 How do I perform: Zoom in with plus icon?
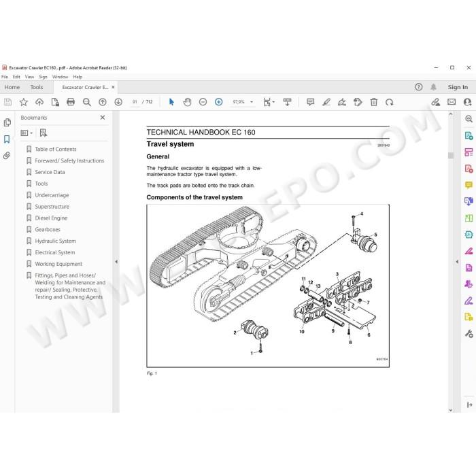[x=218, y=102]
